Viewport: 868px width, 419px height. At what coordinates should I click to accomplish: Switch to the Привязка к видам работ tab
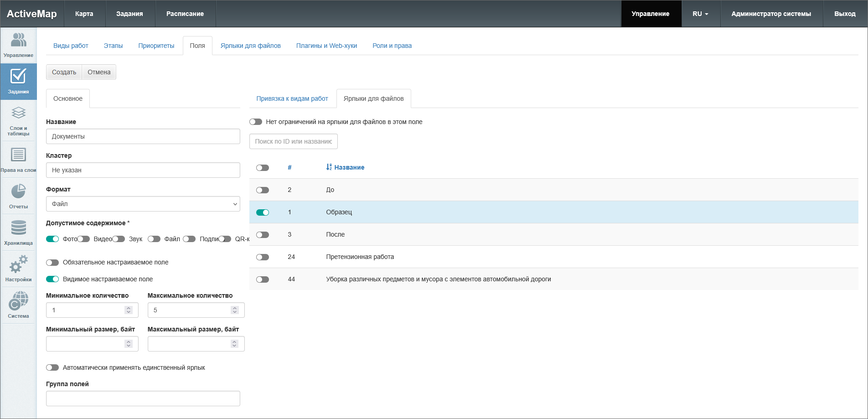pyautogui.click(x=292, y=98)
